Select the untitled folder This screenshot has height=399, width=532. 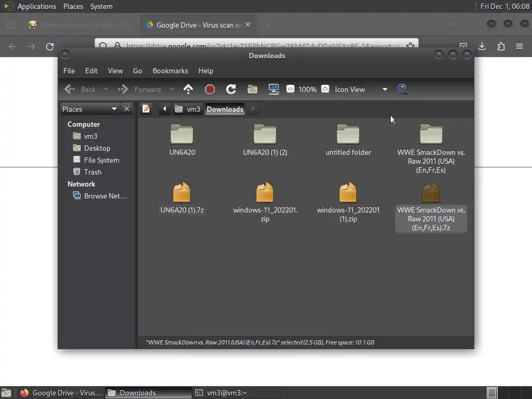click(x=348, y=140)
